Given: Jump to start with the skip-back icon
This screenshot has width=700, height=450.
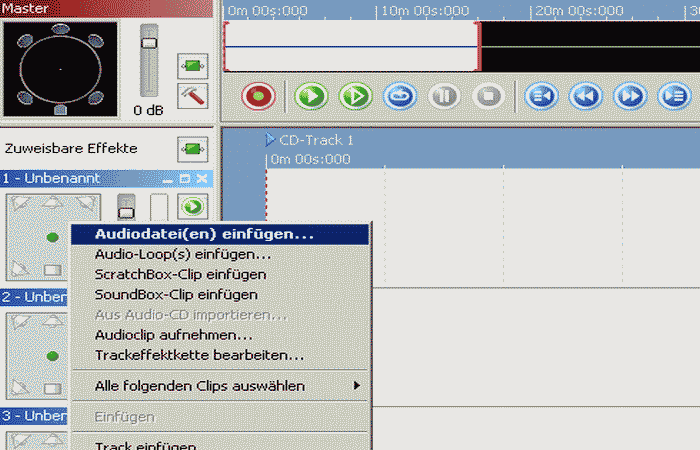Looking at the screenshot, I should (x=541, y=97).
